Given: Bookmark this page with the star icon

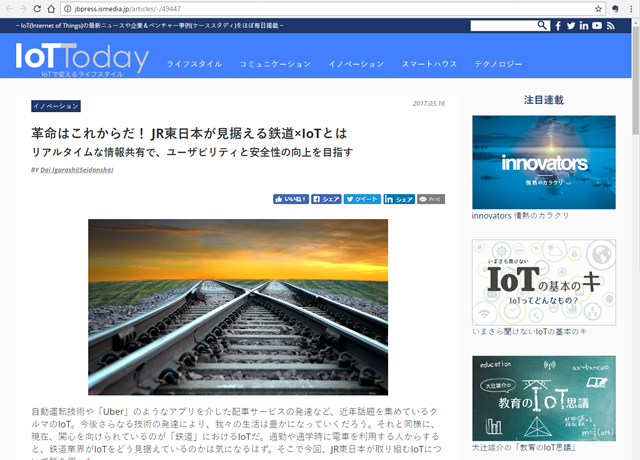Looking at the screenshot, I should point(596,8).
